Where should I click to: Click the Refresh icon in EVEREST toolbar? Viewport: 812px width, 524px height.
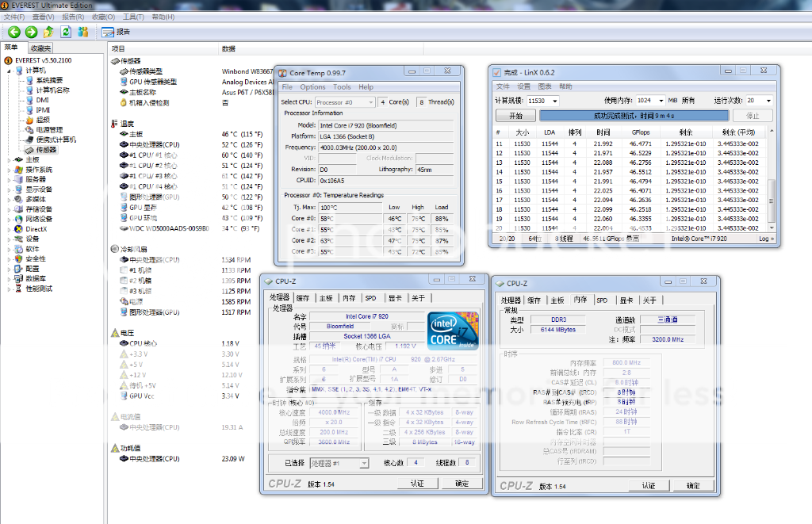click(x=65, y=32)
